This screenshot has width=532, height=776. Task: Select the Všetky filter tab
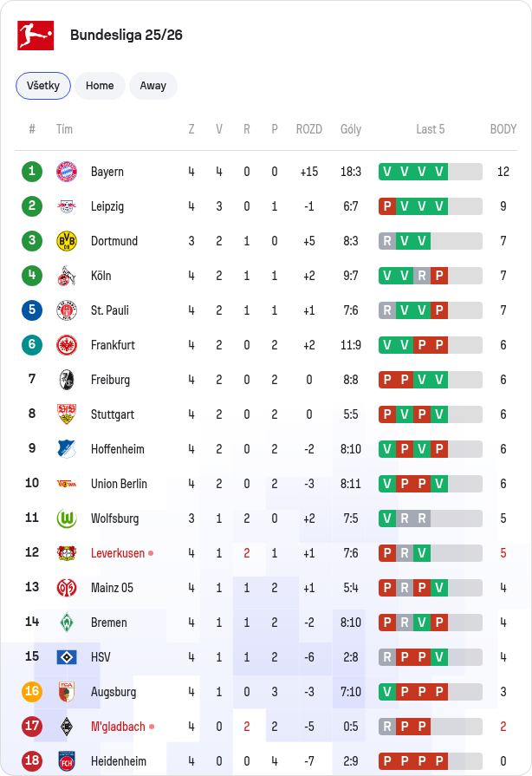(43, 86)
